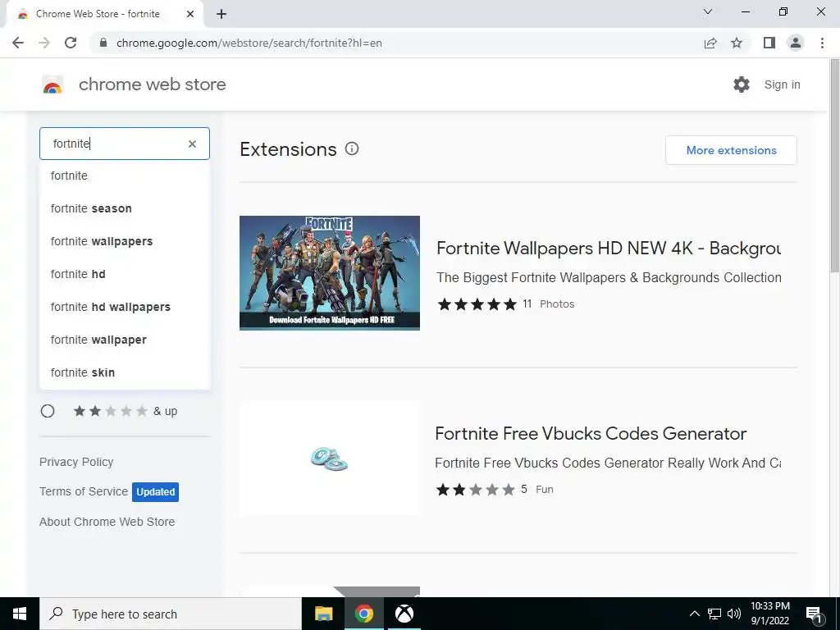Open Xbox app from taskbar

click(404, 614)
